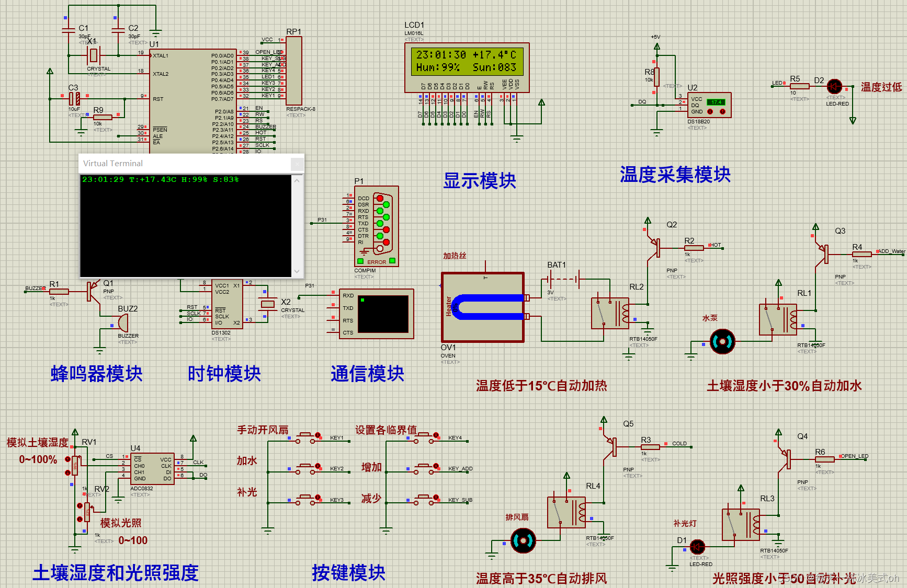This screenshot has width=907, height=588.
Task: Click the '温度低于15°C自动加热' caption
Action: pyautogui.click(x=541, y=386)
